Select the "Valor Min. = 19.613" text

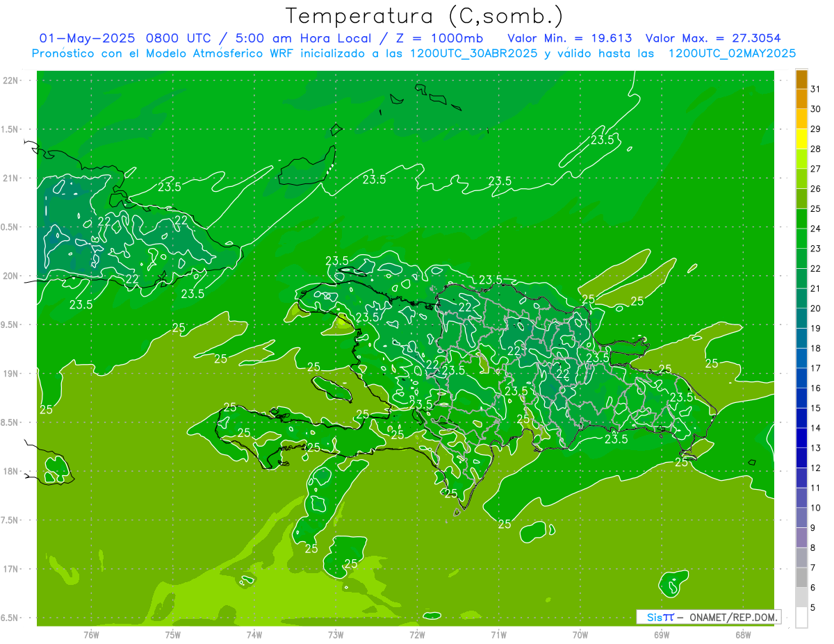[x=570, y=38]
